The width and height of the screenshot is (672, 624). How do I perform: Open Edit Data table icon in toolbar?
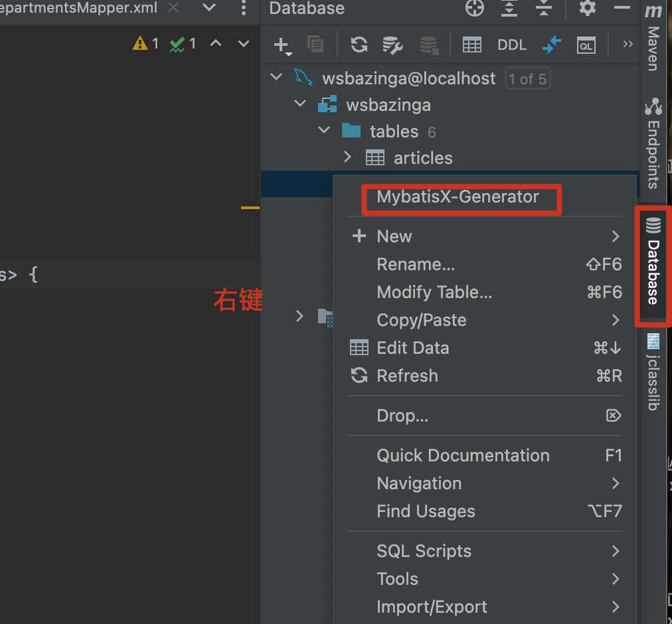coord(472,44)
